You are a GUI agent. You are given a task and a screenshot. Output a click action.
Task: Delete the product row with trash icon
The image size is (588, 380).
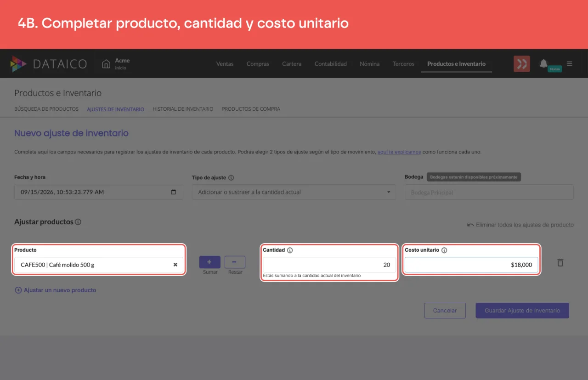click(x=560, y=263)
